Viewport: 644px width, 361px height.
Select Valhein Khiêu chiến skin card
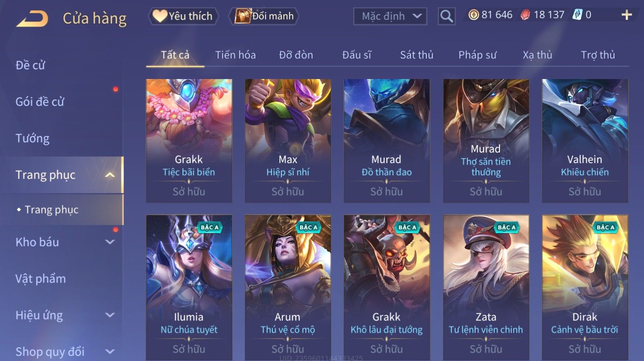pyautogui.click(x=585, y=141)
